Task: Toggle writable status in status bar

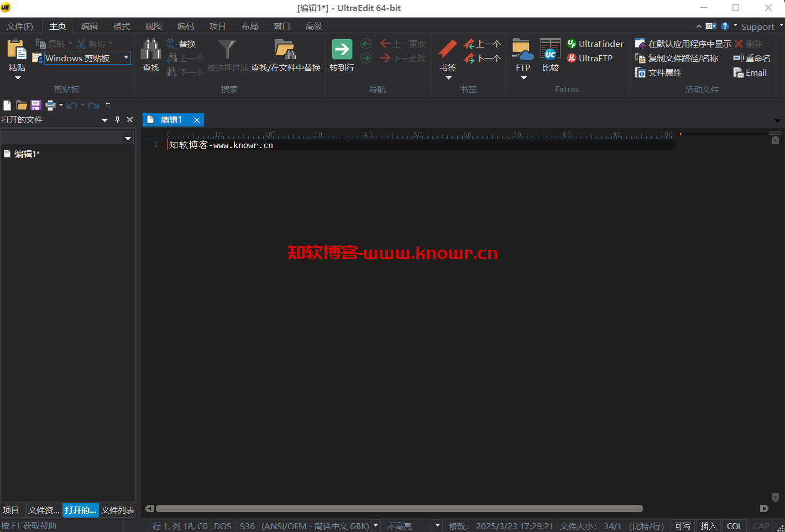Action: point(683,526)
